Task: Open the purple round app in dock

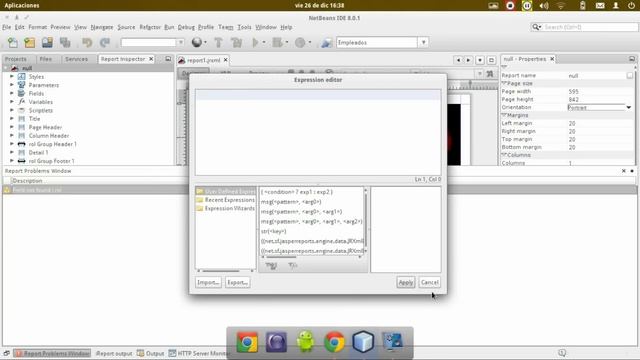Action: [x=276, y=342]
